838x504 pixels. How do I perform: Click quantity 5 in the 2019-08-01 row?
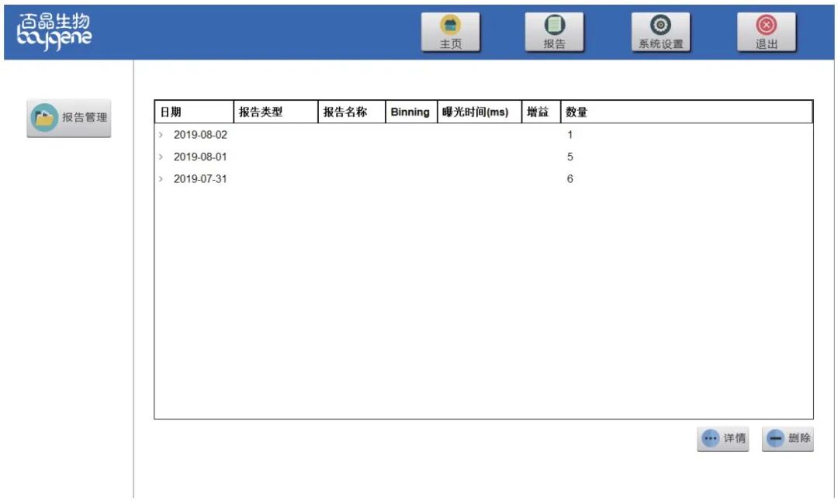(570, 157)
